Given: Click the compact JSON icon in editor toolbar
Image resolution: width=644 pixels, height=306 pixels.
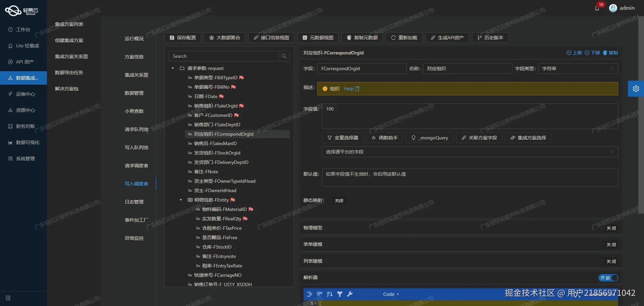Looking at the screenshot, I should pyautogui.click(x=320, y=294).
